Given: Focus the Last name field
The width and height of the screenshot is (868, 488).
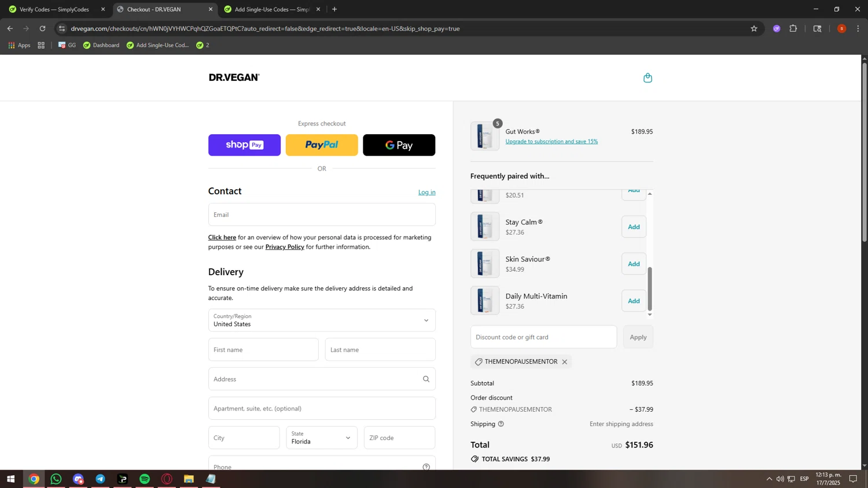Looking at the screenshot, I should tap(380, 350).
